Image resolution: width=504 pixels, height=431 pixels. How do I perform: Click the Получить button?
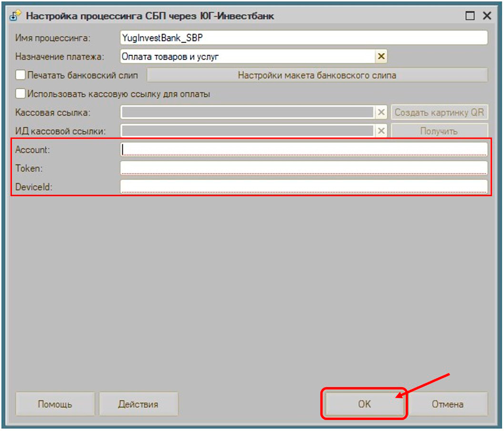click(x=439, y=131)
